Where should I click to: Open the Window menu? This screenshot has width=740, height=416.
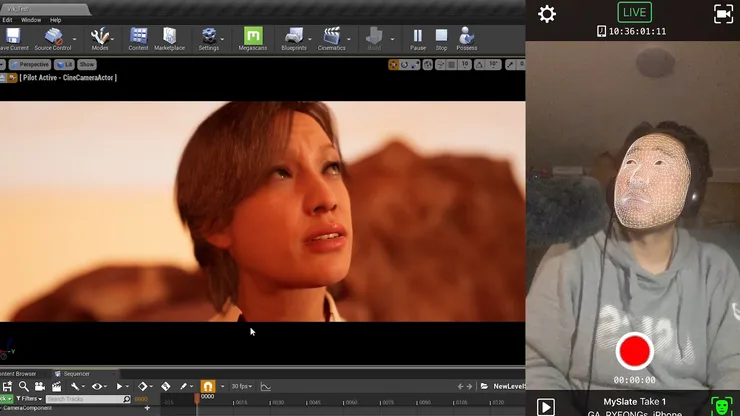(31, 20)
